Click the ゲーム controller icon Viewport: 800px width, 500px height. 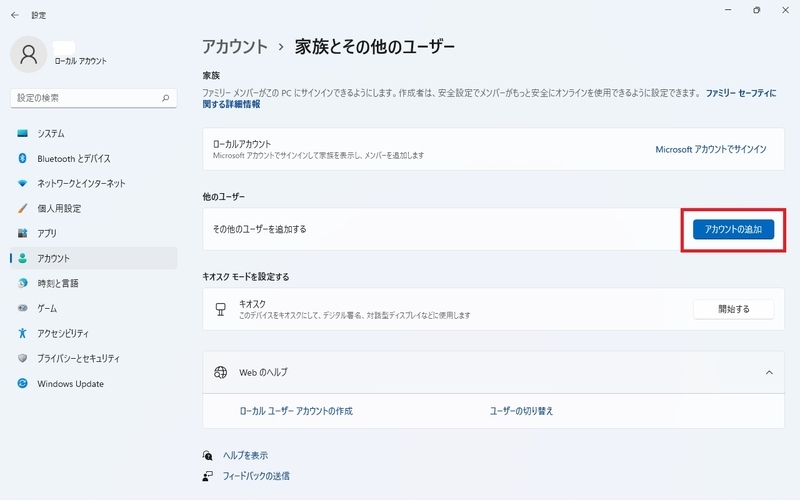click(22, 308)
